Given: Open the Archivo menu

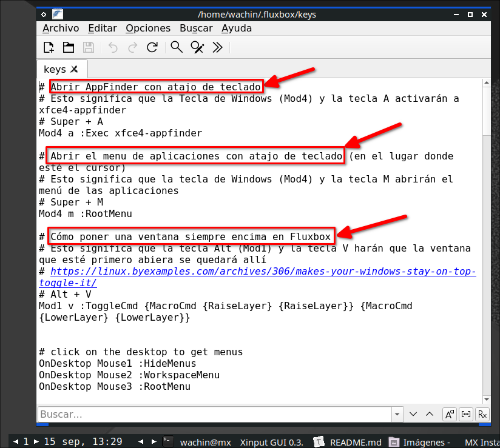Looking at the screenshot, I should pos(61,28).
